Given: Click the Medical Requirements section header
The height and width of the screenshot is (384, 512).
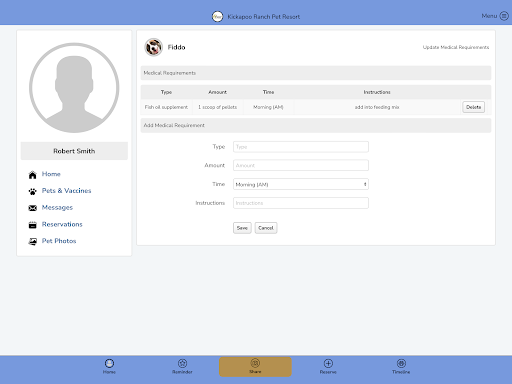Looking at the screenshot, I should 316,73.
